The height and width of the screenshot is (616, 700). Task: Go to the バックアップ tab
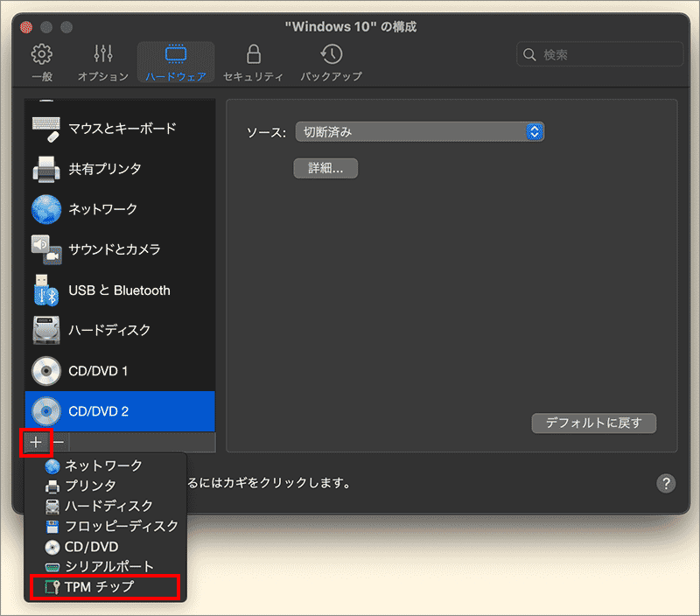tap(331, 62)
